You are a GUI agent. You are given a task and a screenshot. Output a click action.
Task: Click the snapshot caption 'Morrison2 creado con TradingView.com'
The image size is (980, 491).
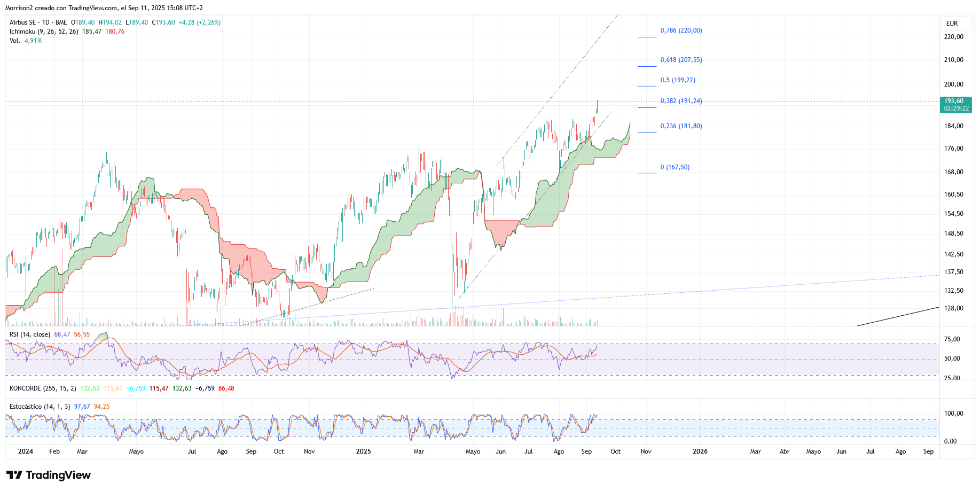(61, 8)
